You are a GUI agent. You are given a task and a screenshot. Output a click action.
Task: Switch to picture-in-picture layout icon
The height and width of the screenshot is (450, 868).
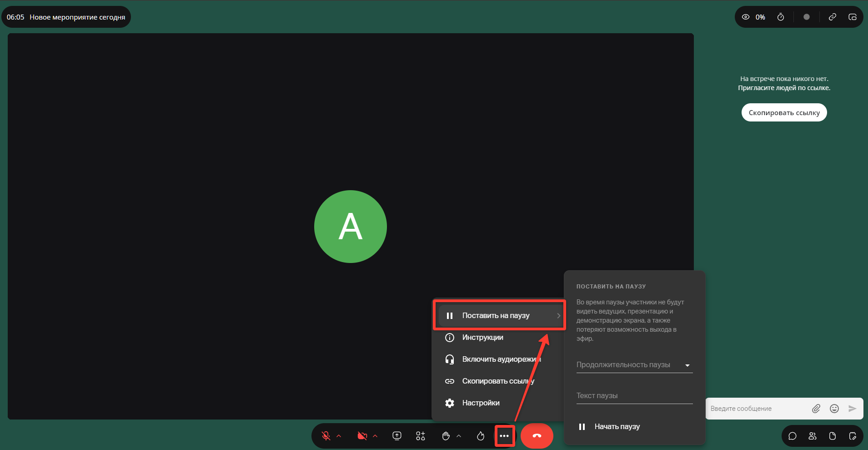(853, 17)
